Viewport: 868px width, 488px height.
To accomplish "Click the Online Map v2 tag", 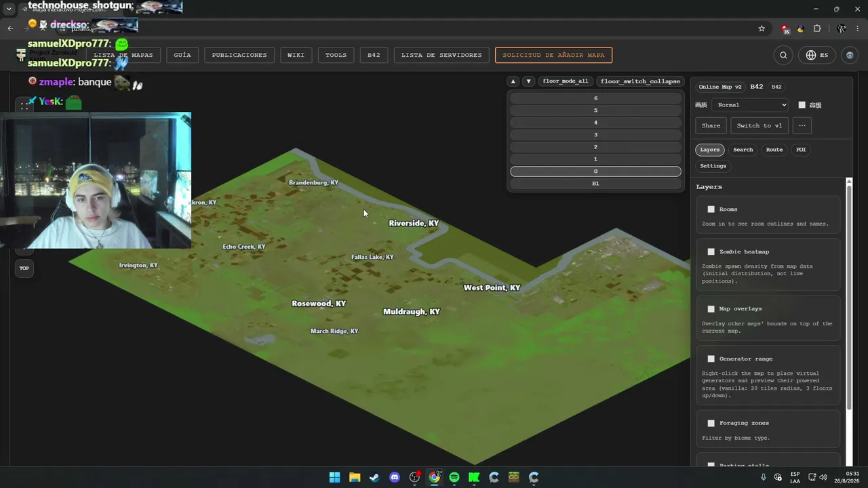I will [720, 87].
